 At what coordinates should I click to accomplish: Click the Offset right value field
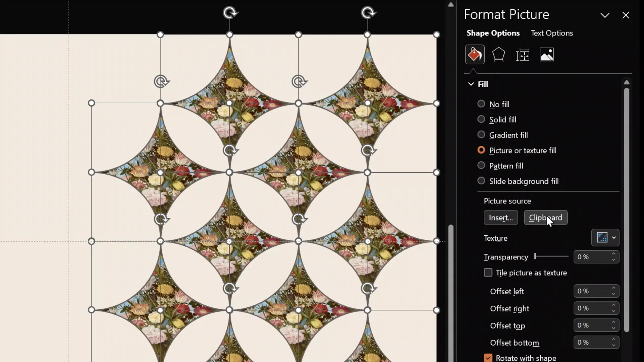(x=591, y=308)
